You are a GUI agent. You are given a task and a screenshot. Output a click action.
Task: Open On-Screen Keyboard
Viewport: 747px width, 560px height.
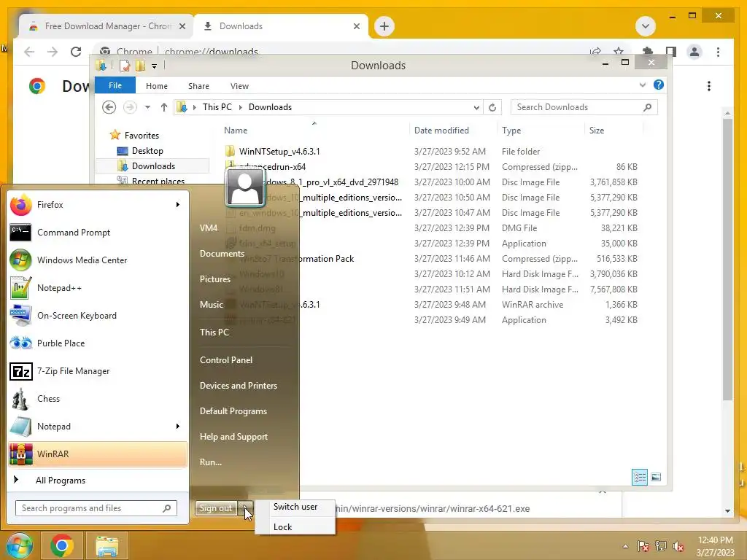coord(98,315)
